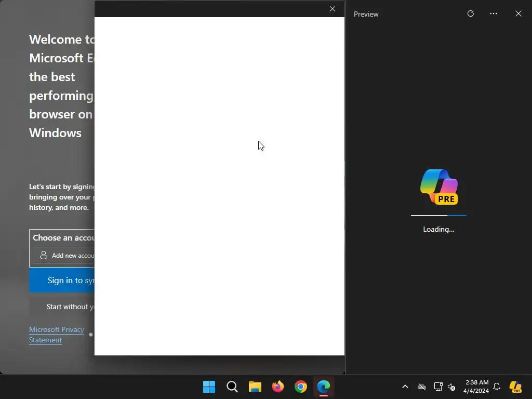Close the blank white dialog window
532x399 pixels.
[332, 9]
